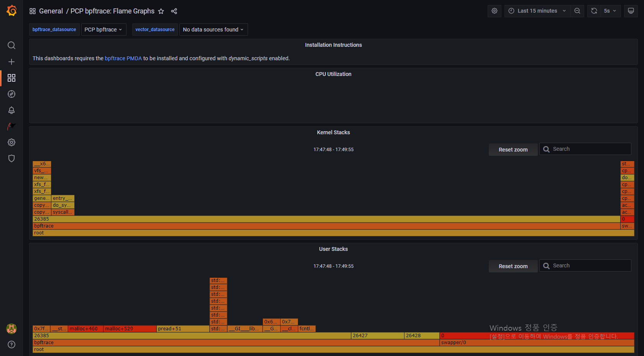Select the bpftrace frame in Kernel Stacks
The image size is (644, 356).
click(x=327, y=226)
